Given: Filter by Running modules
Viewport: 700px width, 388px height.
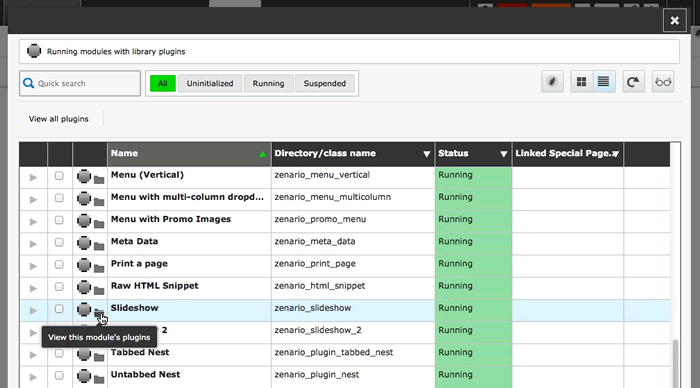Looking at the screenshot, I should [x=268, y=83].
